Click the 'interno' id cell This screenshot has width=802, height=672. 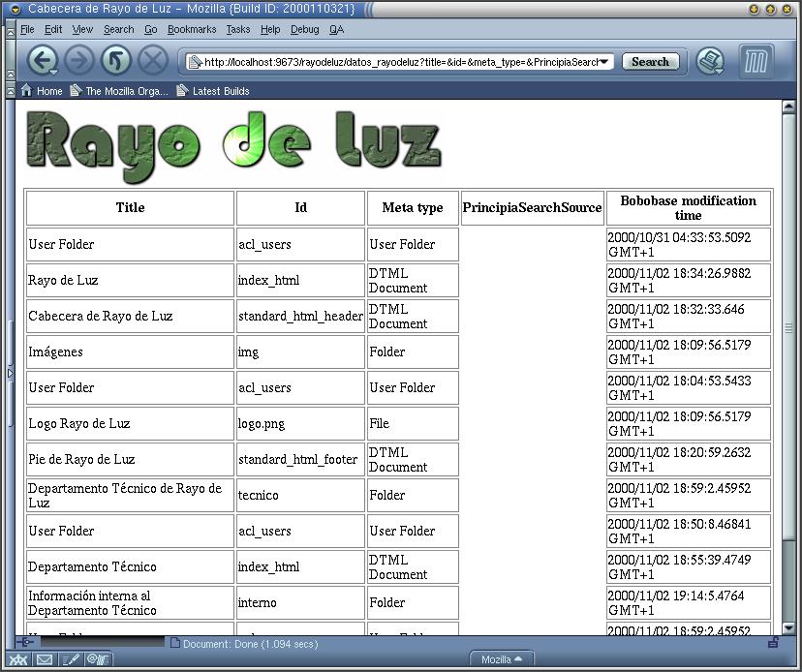point(300,602)
